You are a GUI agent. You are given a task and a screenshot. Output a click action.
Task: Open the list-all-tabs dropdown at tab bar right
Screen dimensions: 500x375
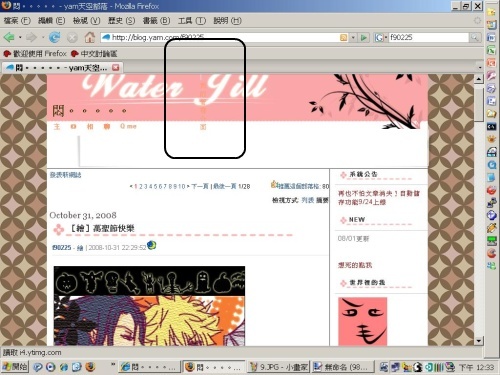[x=480, y=67]
